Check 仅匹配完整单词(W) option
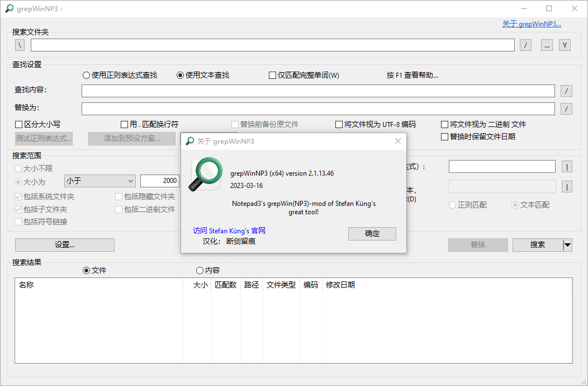This screenshot has width=588, height=386. click(272, 75)
